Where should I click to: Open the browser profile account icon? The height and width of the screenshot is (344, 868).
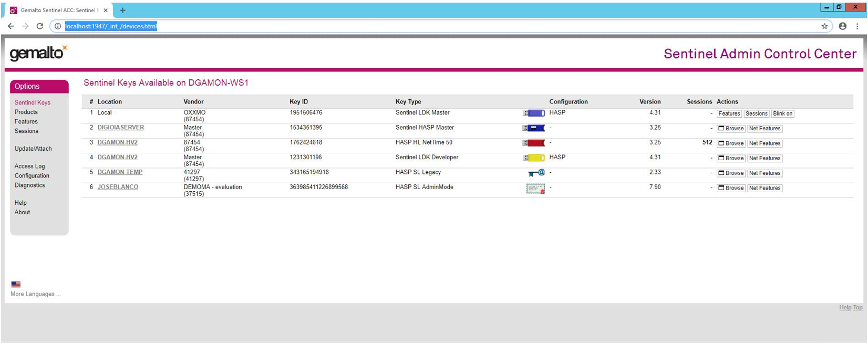pyautogui.click(x=843, y=26)
